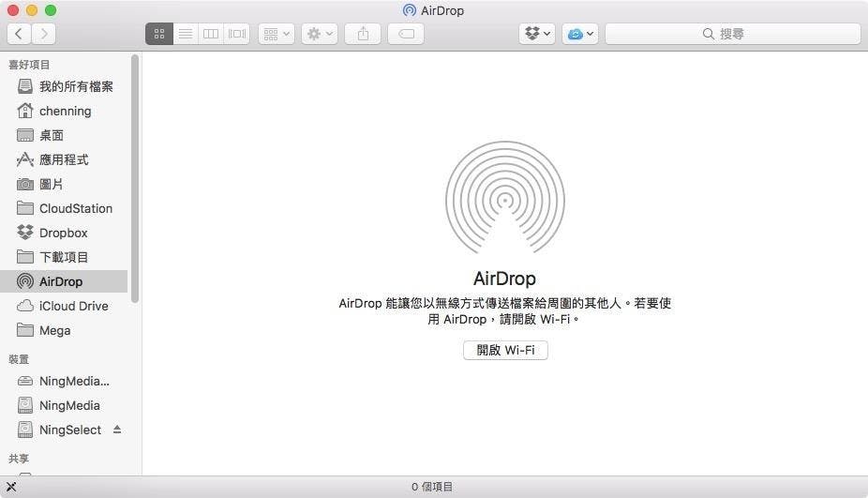This screenshot has height=498, width=868.
Task: Select the NingSelect disk
Action: [66, 430]
